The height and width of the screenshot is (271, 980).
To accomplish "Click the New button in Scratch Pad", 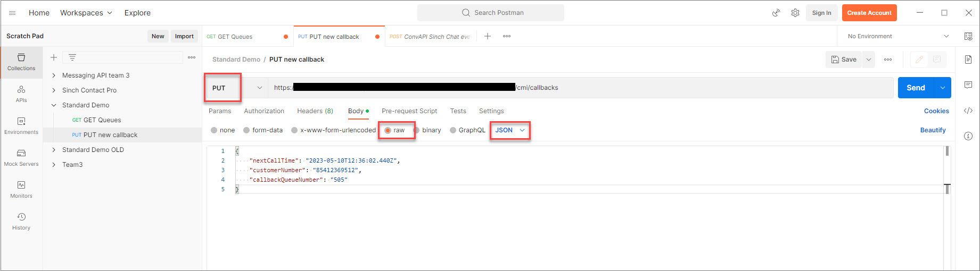I will point(158,36).
